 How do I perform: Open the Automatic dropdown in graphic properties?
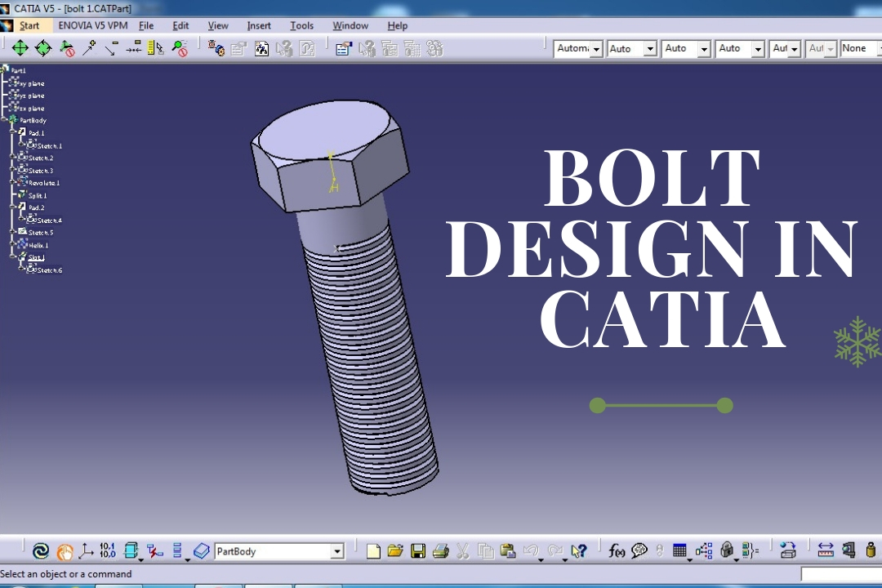point(578,49)
